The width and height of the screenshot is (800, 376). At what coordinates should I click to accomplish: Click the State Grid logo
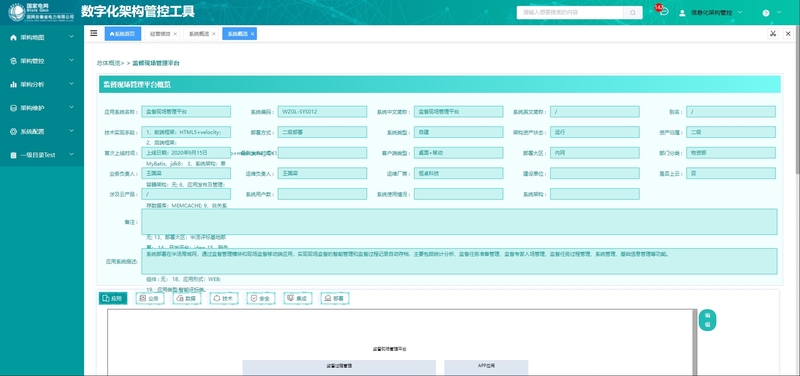click(x=41, y=12)
